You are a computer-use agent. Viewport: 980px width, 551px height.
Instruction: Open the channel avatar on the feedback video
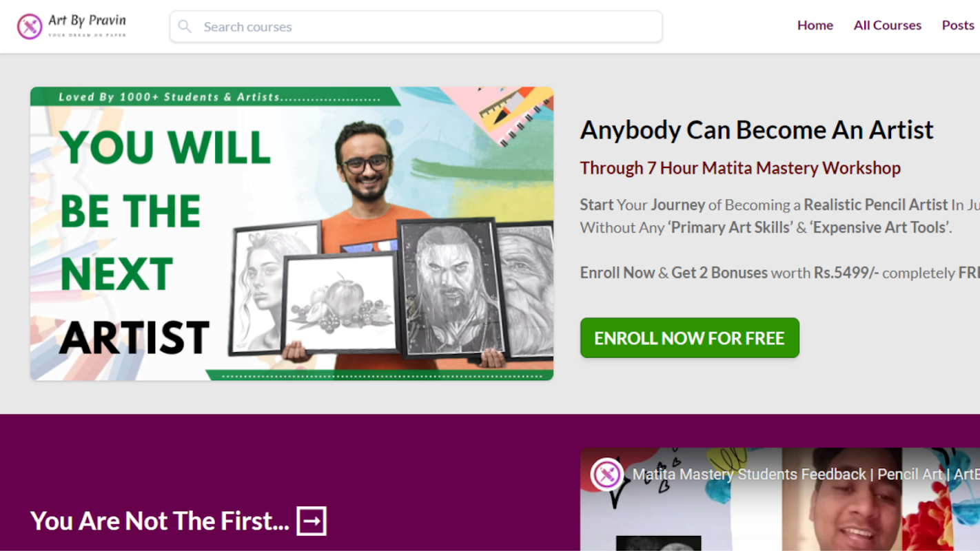click(607, 475)
